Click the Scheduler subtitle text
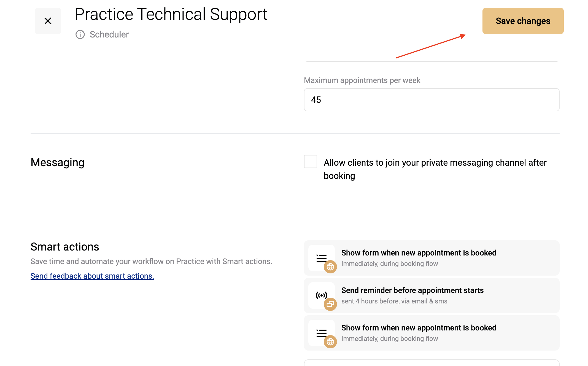Image resolution: width=588 pixels, height=366 pixels. [x=109, y=34]
